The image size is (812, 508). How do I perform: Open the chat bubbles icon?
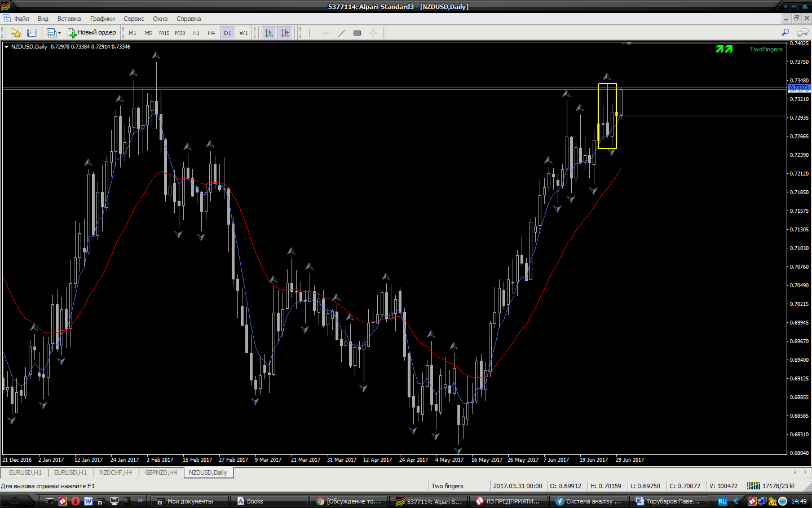[802, 33]
